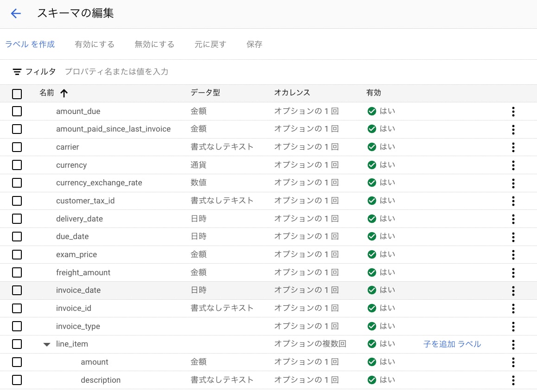
Task: Click 通貨 data type in currency row
Action: click(198, 165)
